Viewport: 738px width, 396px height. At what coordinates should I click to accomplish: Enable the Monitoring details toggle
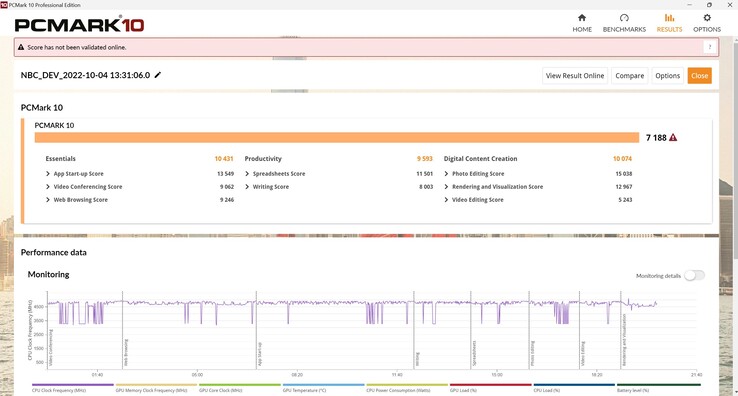click(694, 275)
